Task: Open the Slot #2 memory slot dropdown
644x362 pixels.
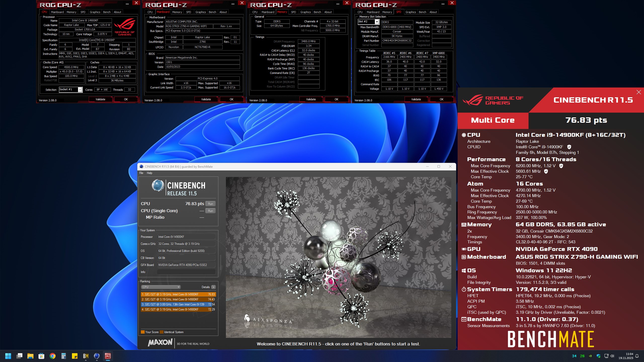Action: (x=377, y=22)
